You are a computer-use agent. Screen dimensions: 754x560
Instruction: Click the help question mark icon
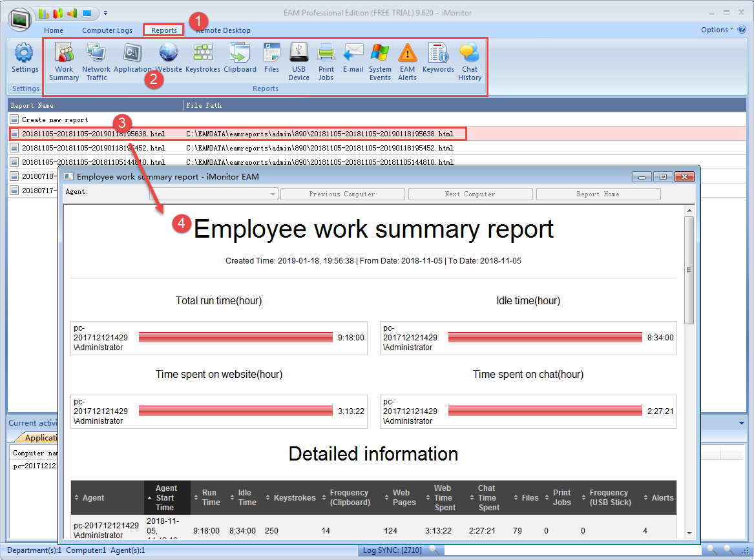coord(742,30)
